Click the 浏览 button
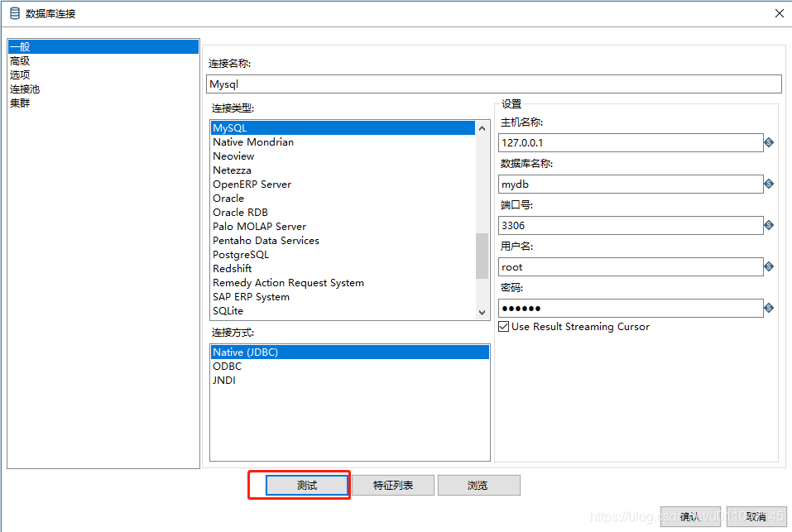 point(479,485)
